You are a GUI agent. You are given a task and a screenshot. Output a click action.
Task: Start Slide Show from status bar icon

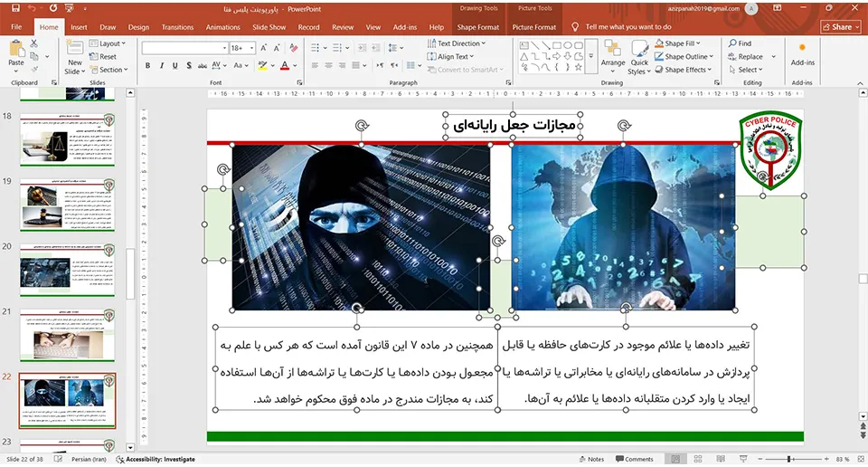pyautogui.click(x=743, y=459)
